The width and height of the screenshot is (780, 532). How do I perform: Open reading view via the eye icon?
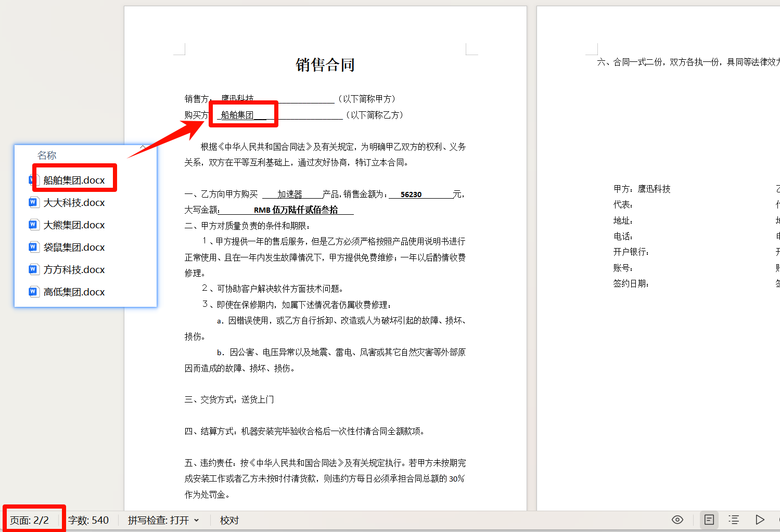pyautogui.click(x=677, y=520)
